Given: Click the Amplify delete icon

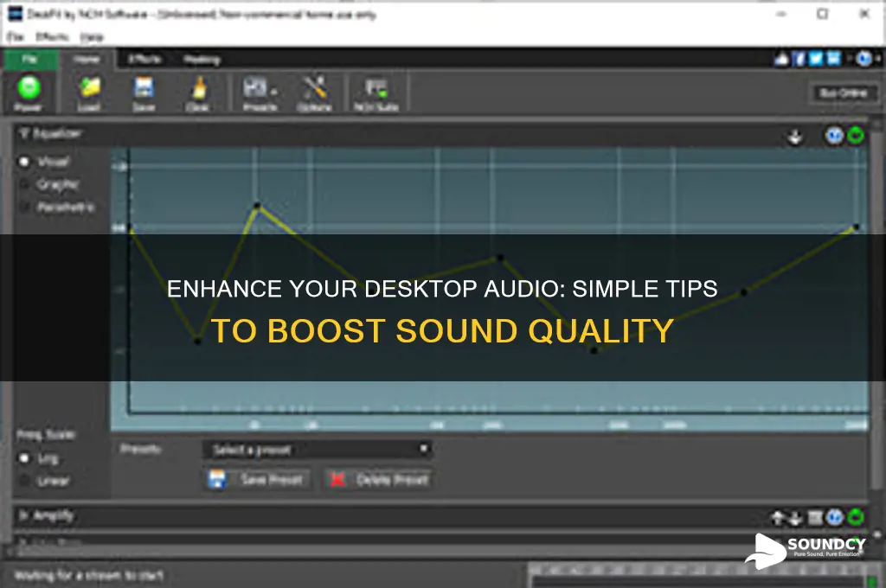Looking at the screenshot, I should coord(815,517).
